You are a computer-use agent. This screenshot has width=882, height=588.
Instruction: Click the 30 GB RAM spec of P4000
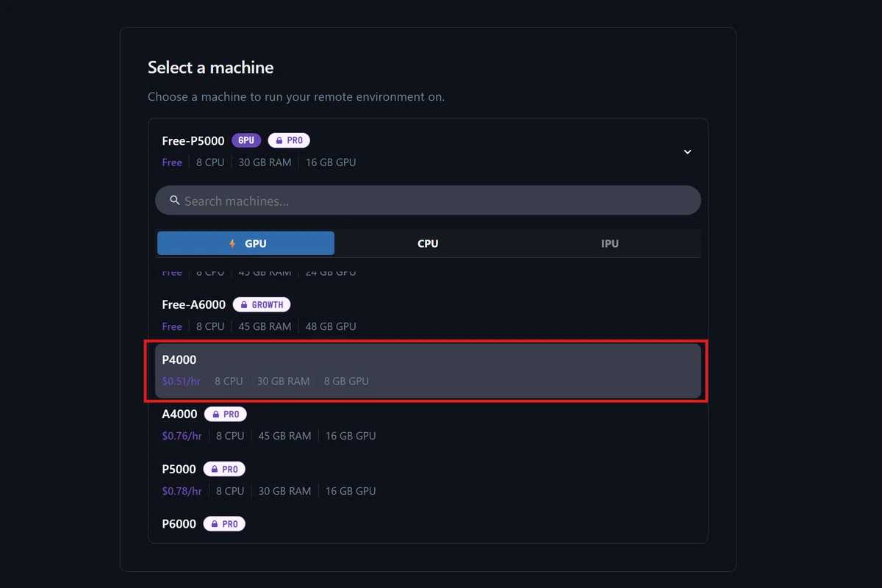284,381
